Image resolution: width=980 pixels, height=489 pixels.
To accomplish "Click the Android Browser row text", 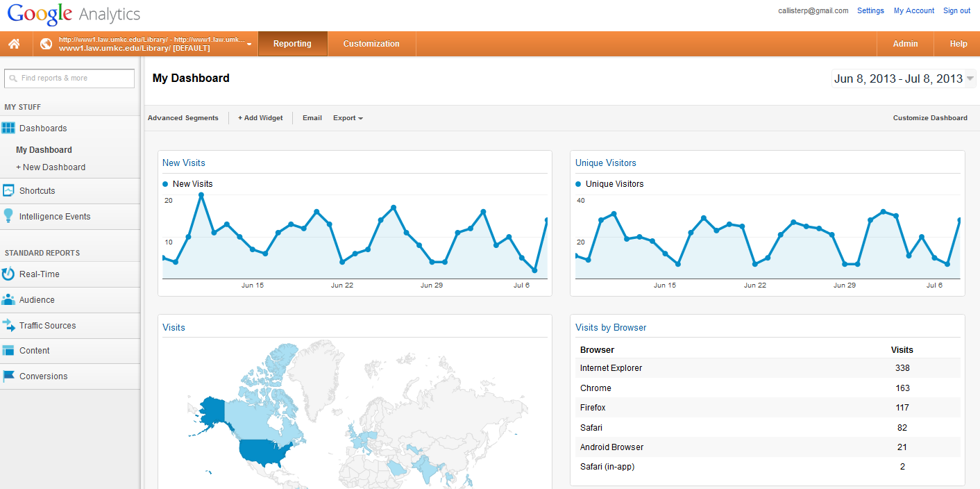I will [x=612, y=447].
